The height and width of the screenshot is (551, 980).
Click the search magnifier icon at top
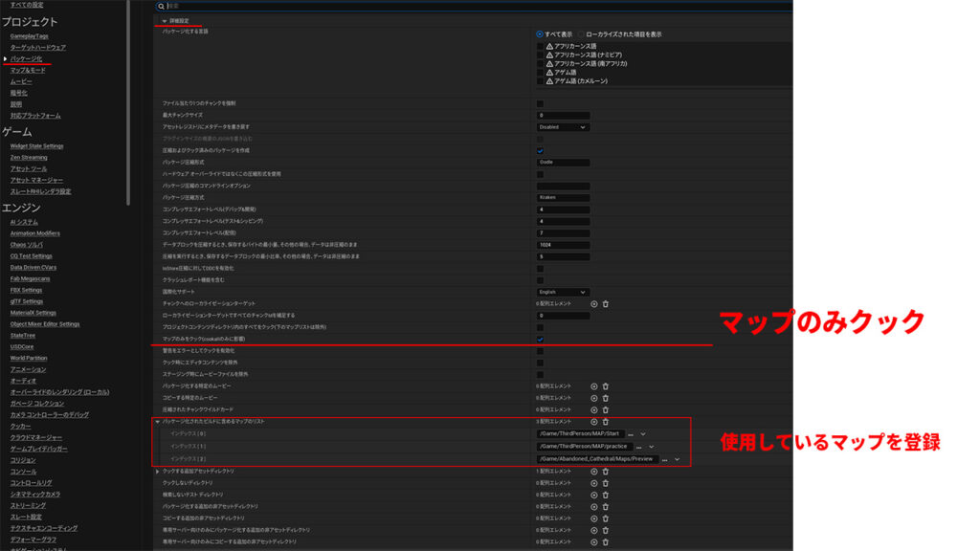tap(162, 6)
